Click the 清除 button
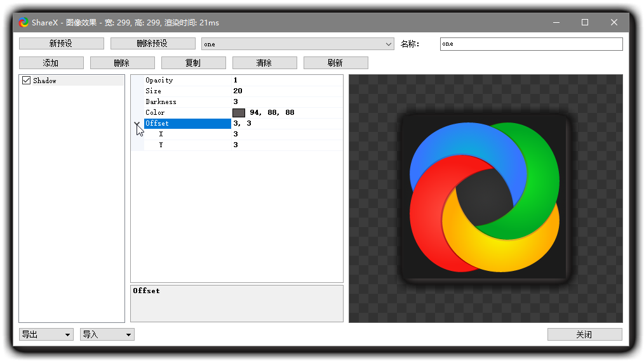Screen dimensions: 644x361 pyautogui.click(x=264, y=63)
